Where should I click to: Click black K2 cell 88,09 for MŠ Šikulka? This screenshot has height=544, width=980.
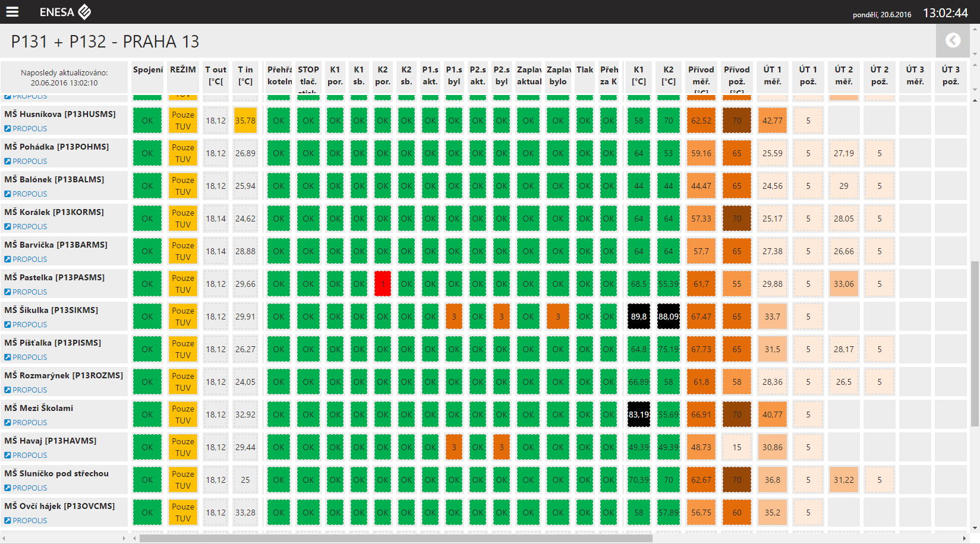(x=669, y=317)
